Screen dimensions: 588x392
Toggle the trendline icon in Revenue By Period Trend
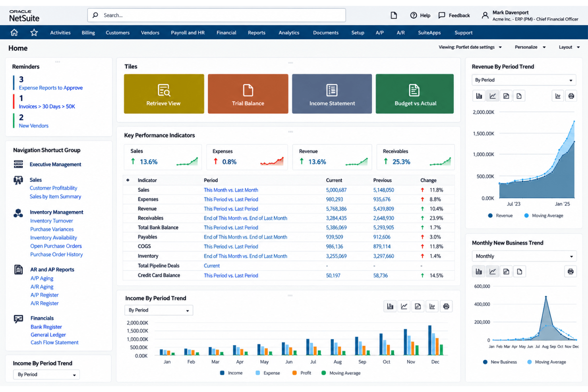pyautogui.click(x=558, y=96)
